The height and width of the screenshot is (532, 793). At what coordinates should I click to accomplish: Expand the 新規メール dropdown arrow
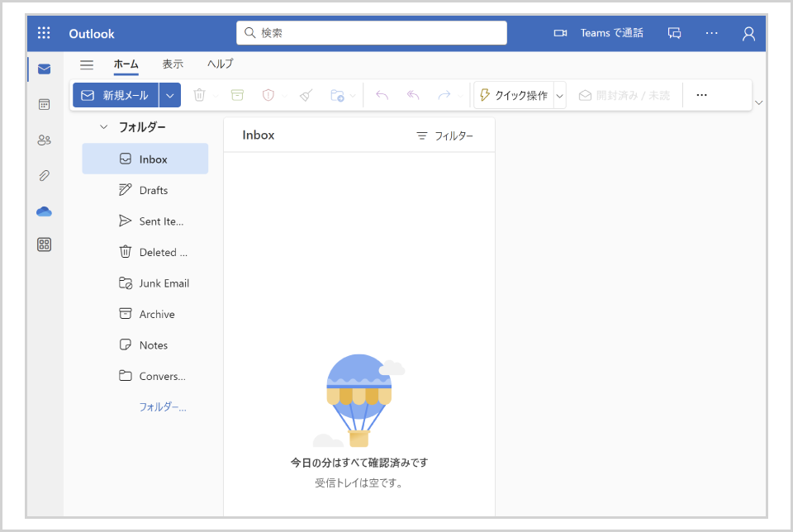(170, 95)
